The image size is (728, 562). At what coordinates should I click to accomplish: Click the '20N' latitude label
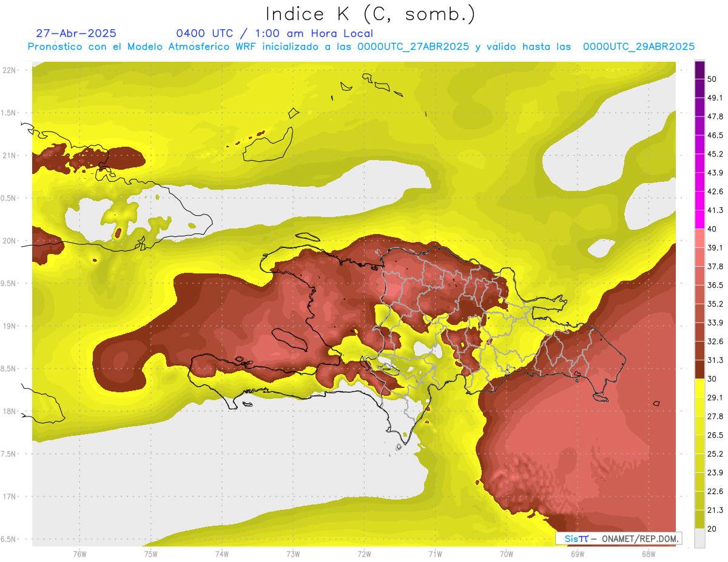[x=10, y=241]
